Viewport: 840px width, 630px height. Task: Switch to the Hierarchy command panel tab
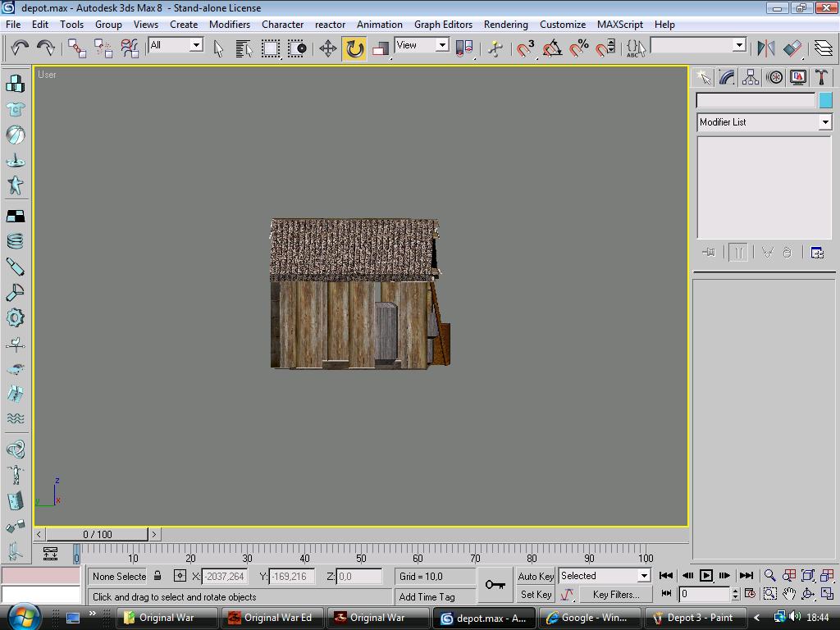tap(751, 78)
